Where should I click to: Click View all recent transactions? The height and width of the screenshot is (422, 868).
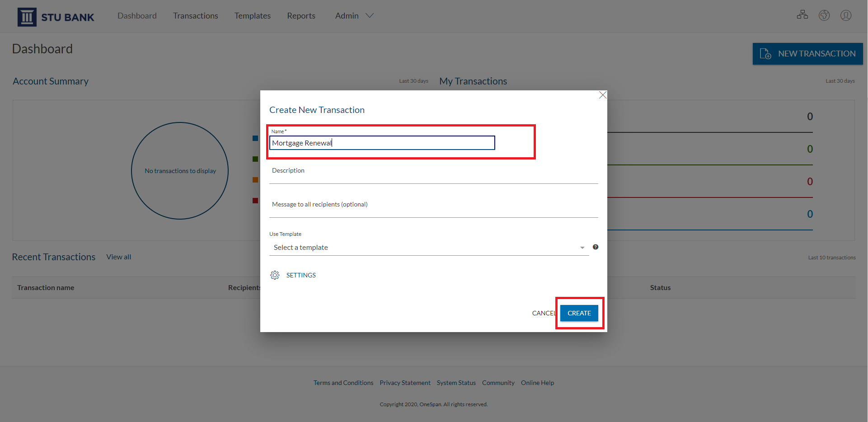point(119,257)
